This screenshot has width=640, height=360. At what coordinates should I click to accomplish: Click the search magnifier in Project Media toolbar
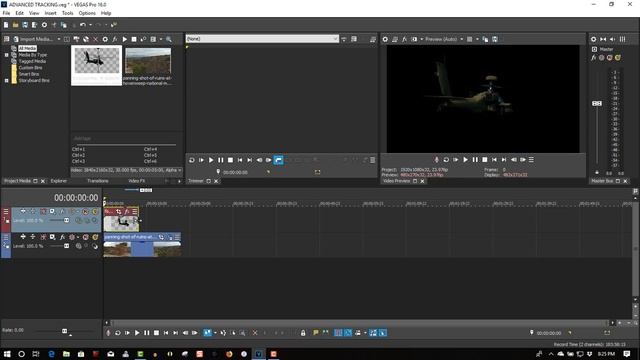[169, 39]
